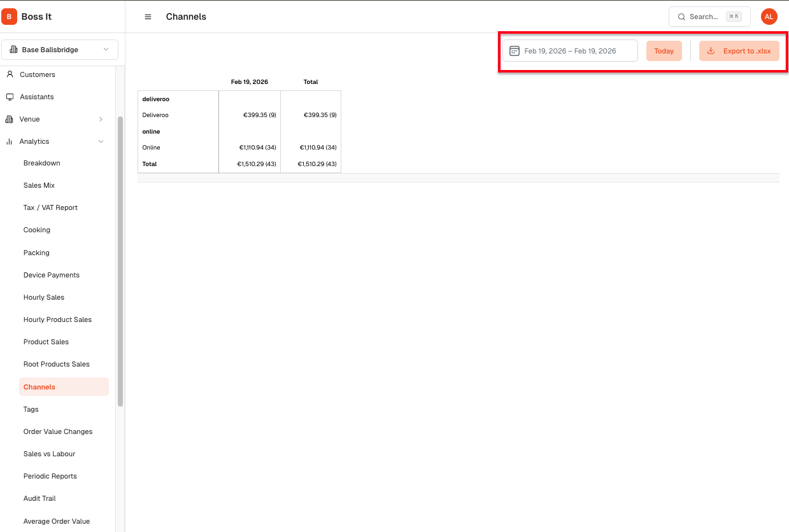
Task: Select Hourly Product Sales in sidebar
Action: [x=57, y=319]
